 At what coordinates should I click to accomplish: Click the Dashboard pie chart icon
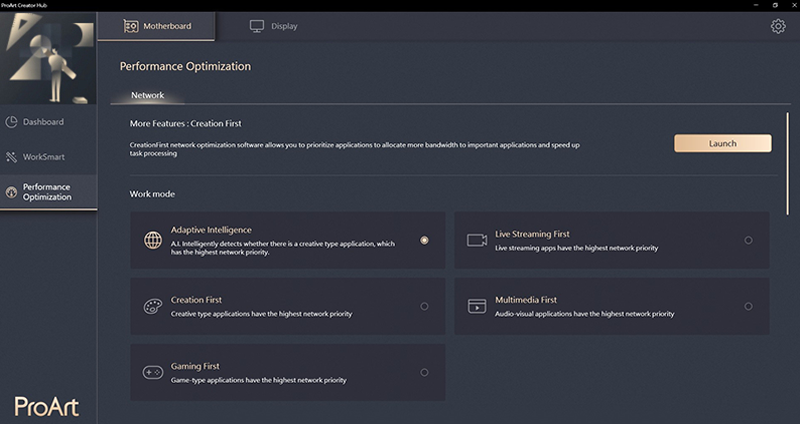coord(11,122)
